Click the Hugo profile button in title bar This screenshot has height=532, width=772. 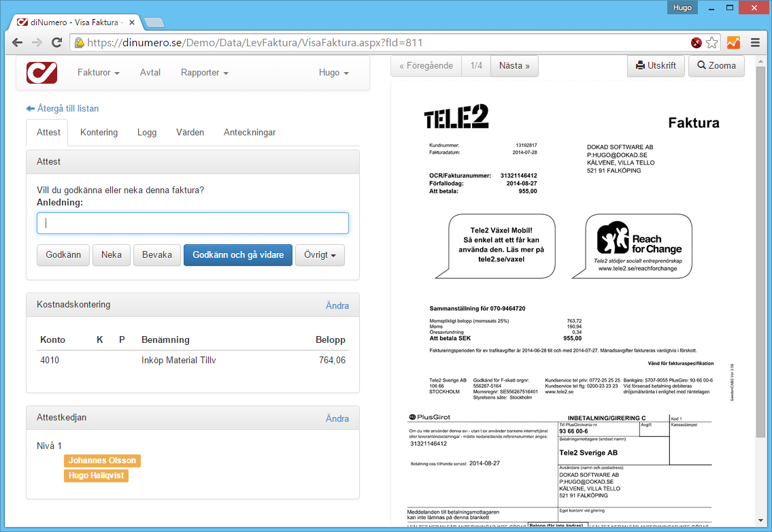pos(682,7)
